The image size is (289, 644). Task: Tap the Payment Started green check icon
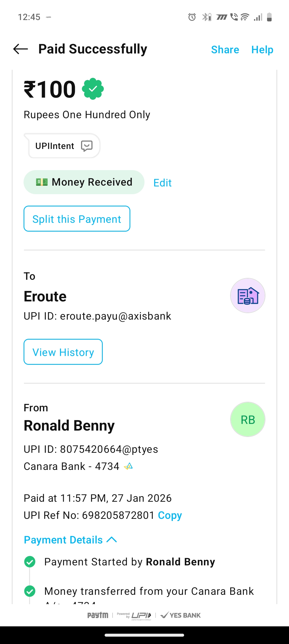[30, 562]
